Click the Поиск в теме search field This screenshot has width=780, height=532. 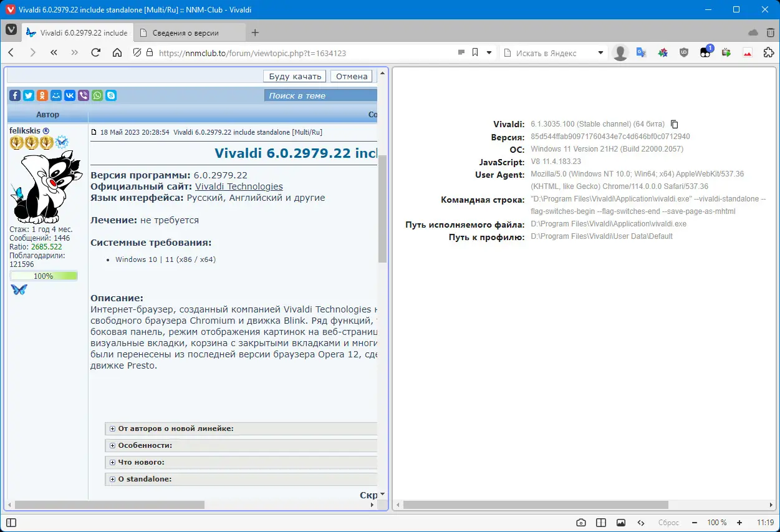320,95
